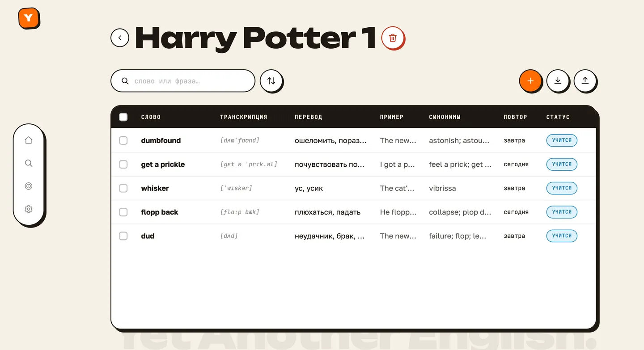Select all rows with header checkbox
Screen dimensions: 644x350
pyautogui.click(x=123, y=117)
